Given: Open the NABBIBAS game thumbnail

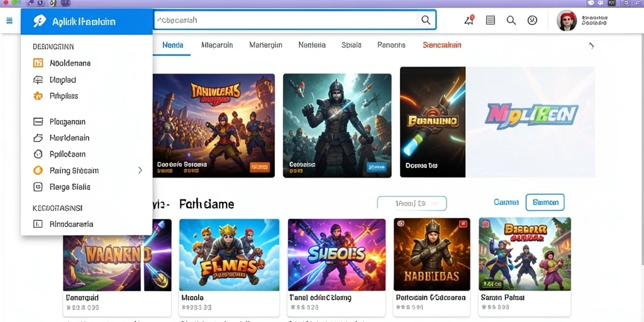Looking at the screenshot, I should 432,255.
